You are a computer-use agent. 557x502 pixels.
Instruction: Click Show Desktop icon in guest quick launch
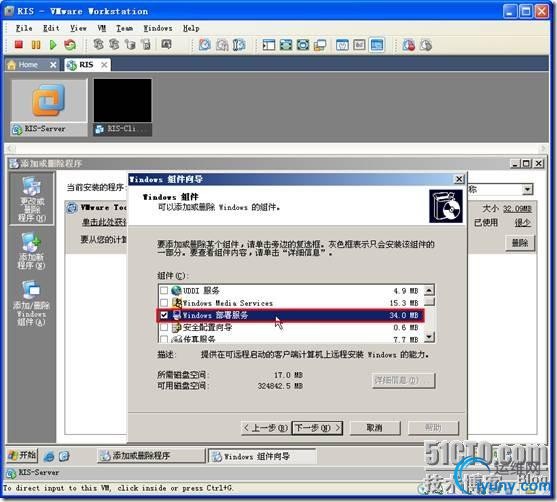click(x=64, y=456)
